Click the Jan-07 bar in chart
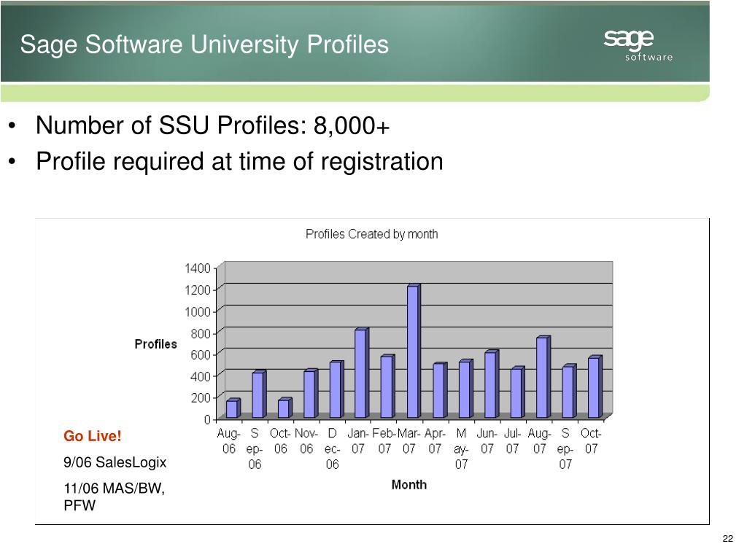The height and width of the screenshot is (560, 747). [362, 373]
